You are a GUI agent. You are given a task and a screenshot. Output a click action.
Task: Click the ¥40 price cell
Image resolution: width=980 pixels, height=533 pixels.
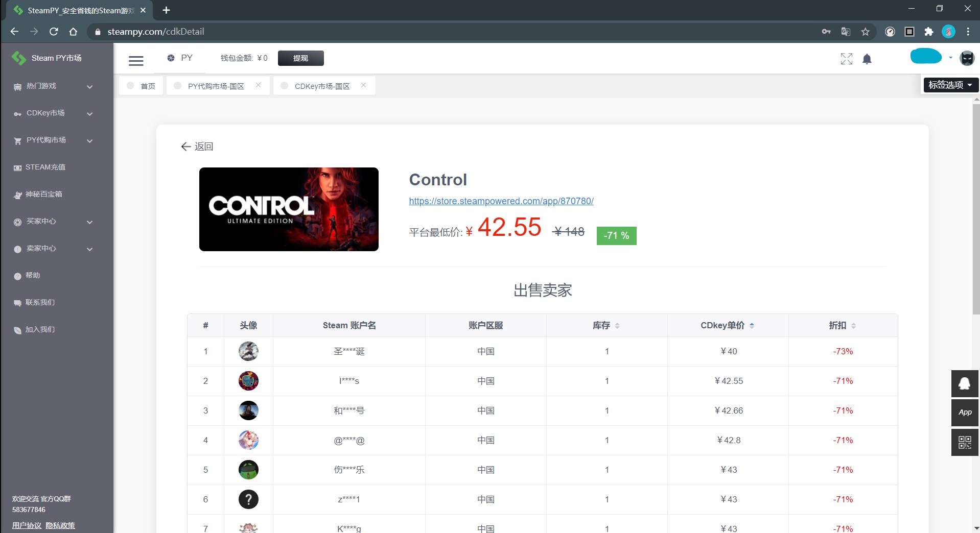(728, 351)
